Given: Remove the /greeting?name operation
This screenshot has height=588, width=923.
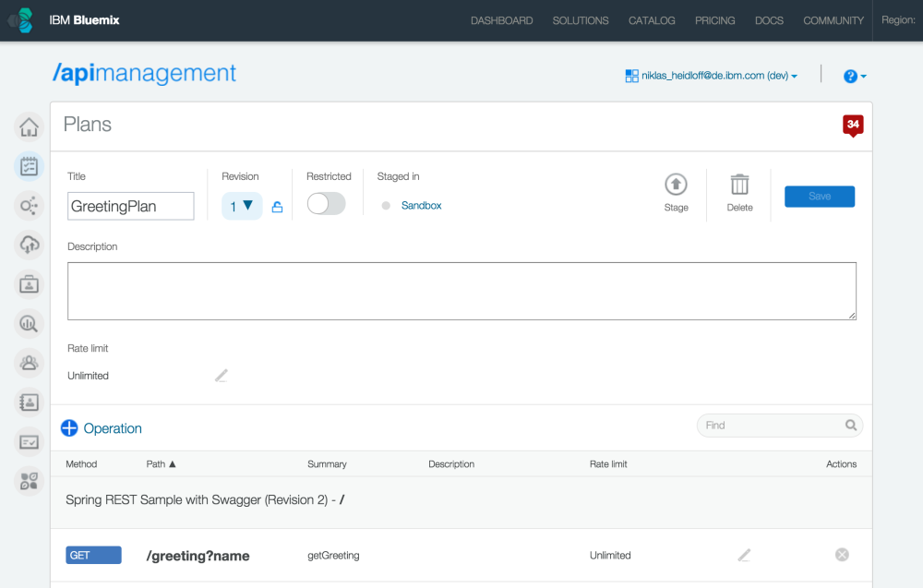Looking at the screenshot, I should (843, 555).
